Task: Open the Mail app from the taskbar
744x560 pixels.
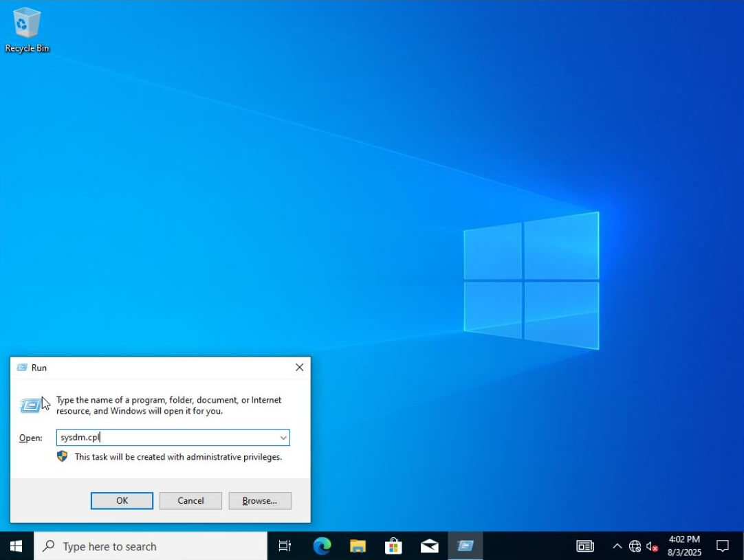Action: 429,546
